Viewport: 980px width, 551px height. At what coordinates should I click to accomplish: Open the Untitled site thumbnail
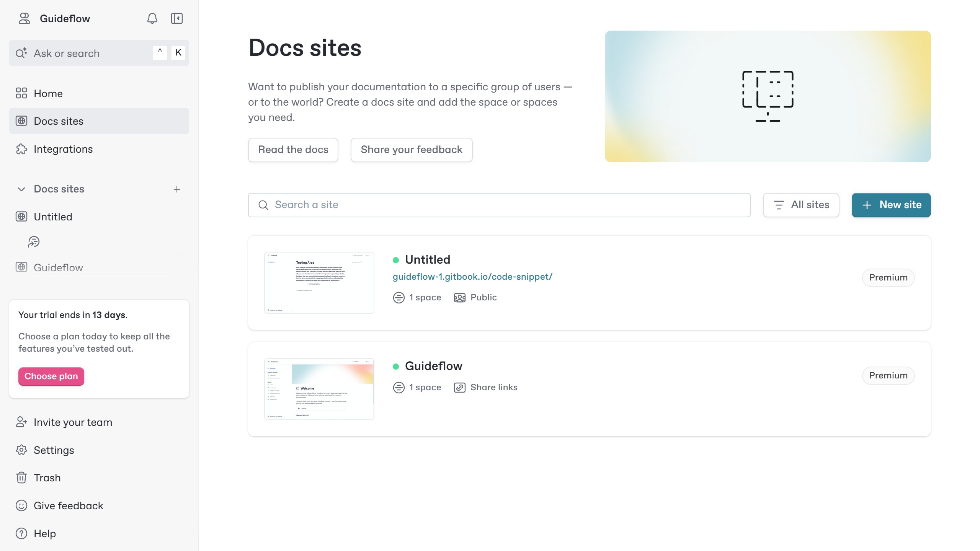[319, 282]
